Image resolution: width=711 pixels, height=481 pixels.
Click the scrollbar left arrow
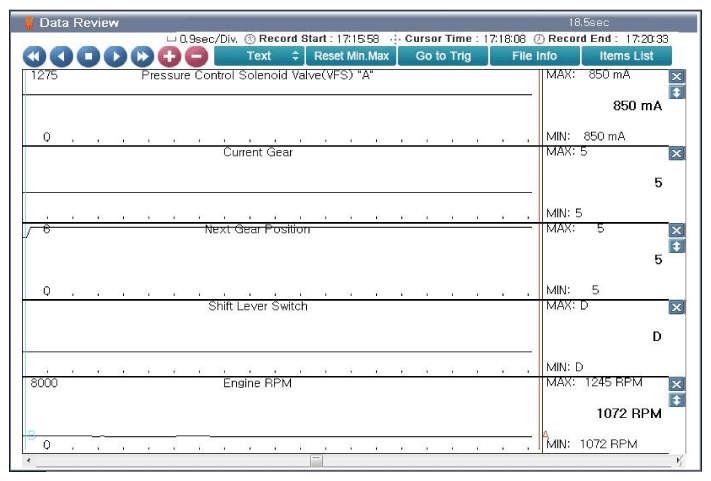pos(29,461)
